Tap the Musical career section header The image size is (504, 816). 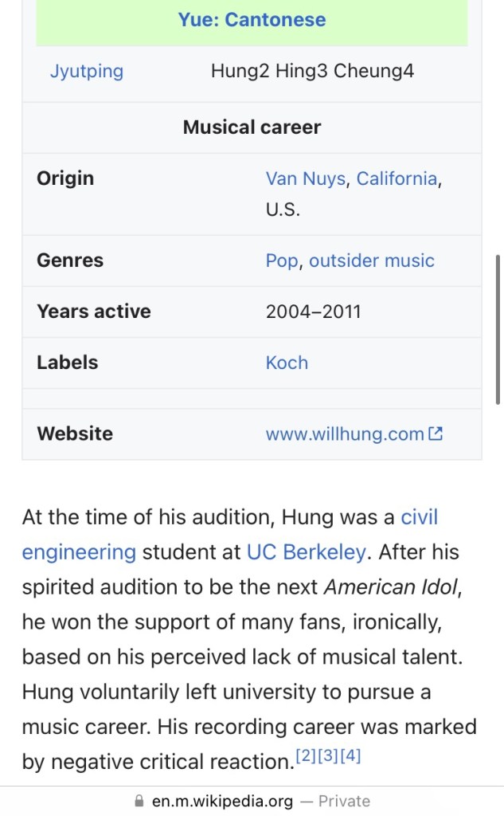click(252, 127)
